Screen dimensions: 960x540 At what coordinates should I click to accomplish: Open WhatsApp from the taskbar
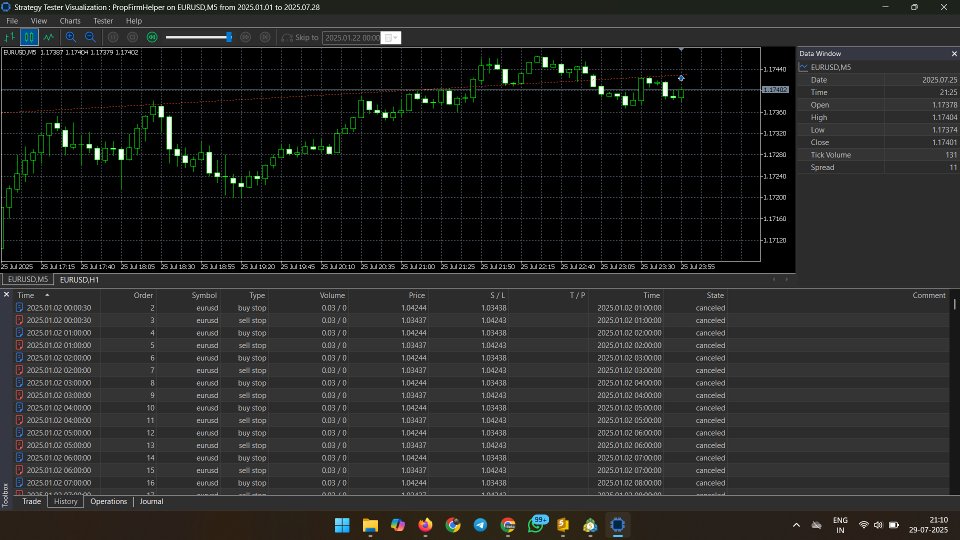537,525
